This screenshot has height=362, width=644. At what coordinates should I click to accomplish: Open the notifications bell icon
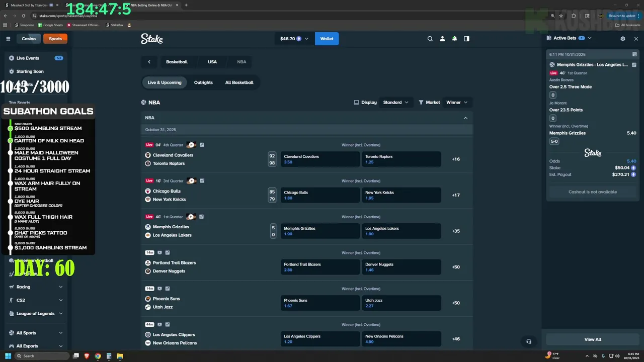coord(454,39)
